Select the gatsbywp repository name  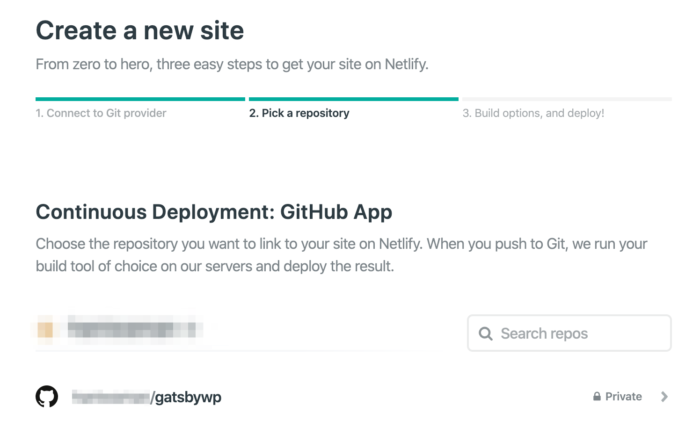(186, 397)
